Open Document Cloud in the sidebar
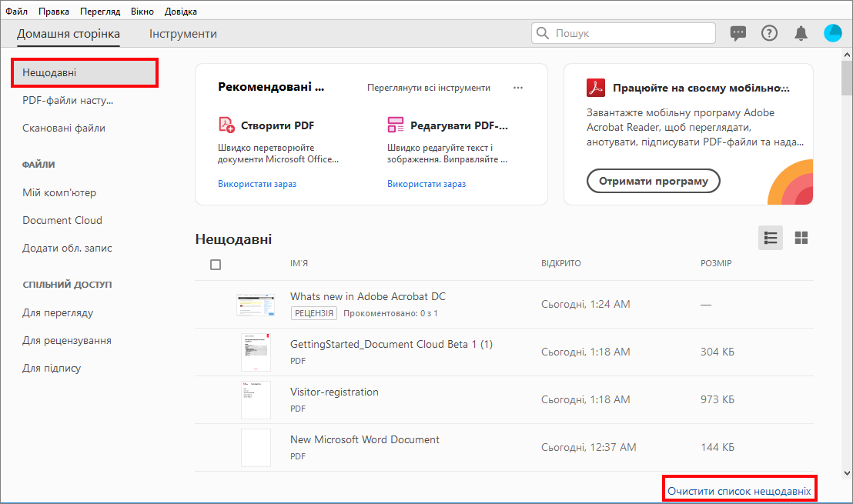 tap(62, 220)
